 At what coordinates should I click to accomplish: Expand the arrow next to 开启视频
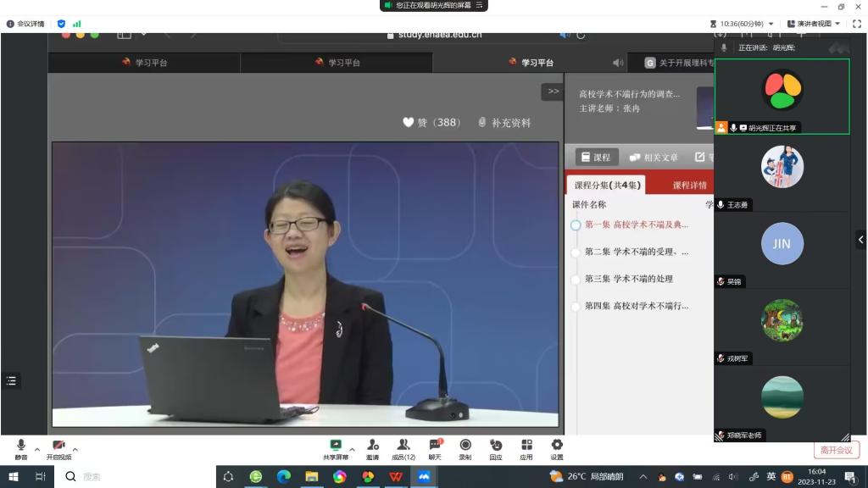point(75,449)
